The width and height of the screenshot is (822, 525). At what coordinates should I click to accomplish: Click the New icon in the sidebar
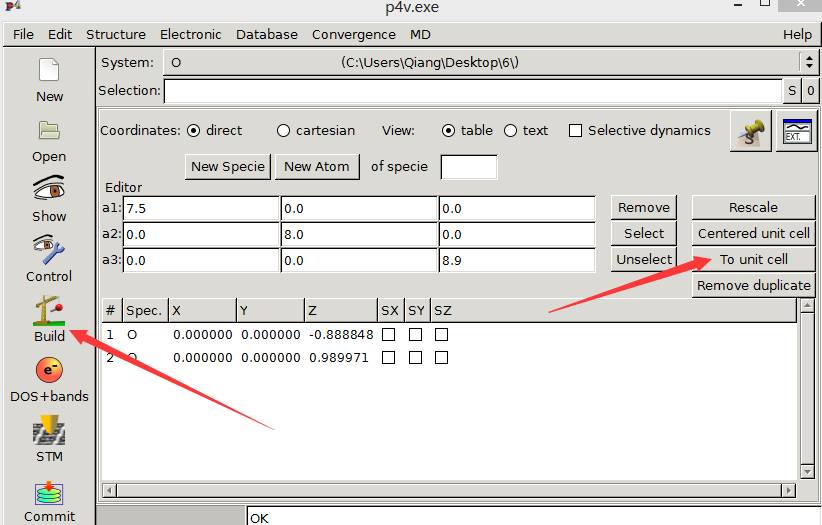[49, 72]
